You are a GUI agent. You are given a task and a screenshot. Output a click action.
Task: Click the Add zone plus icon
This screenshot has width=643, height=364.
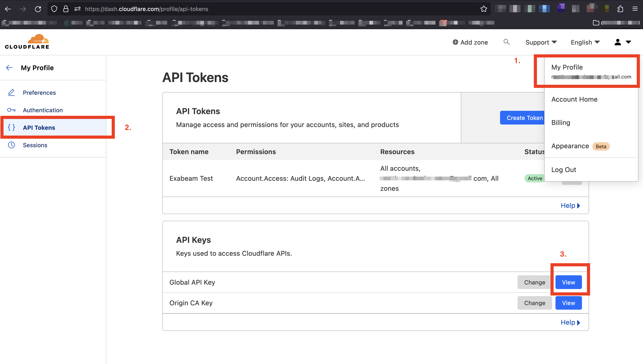455,42
